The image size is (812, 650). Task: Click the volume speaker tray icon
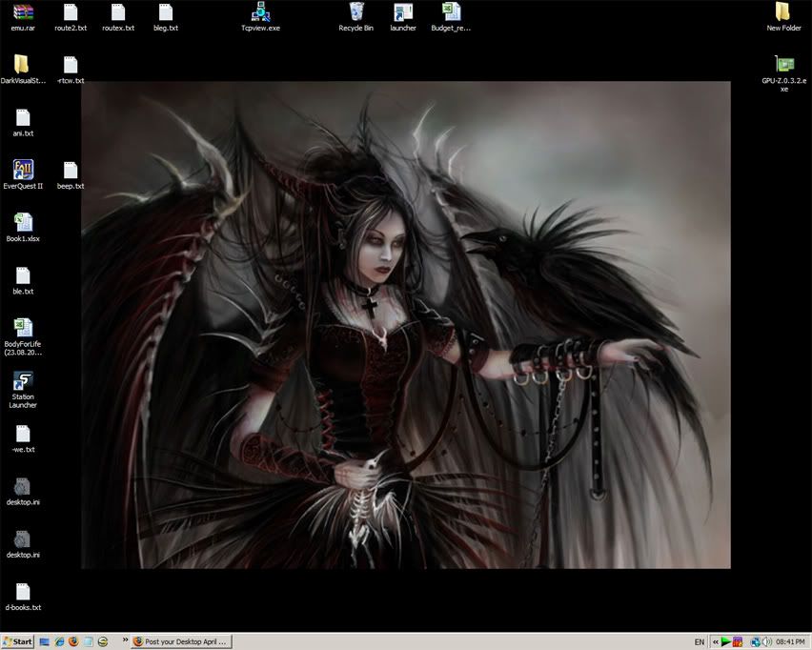766,642
